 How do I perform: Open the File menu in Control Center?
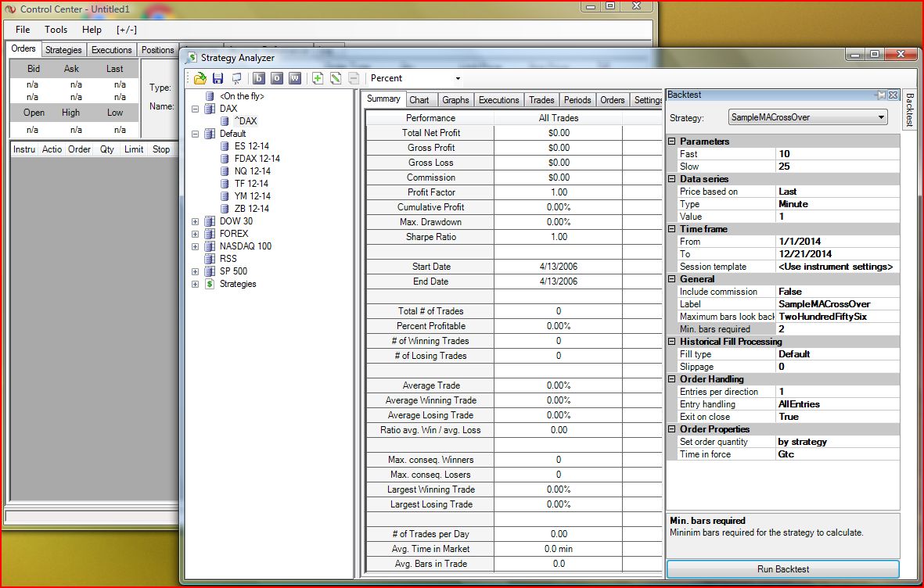click(x=23, y=30)
